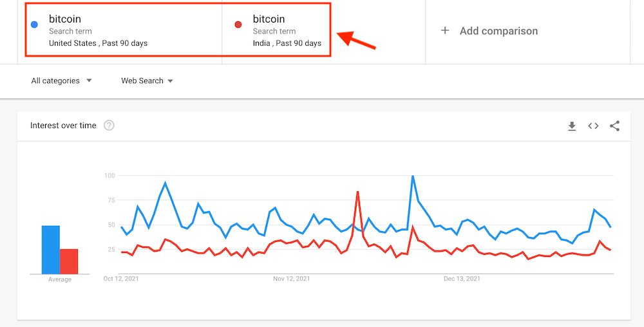The width and height of the screenshot is (644, 327).
Task: Click the red Average bar
Action: [x=69, y=261]
